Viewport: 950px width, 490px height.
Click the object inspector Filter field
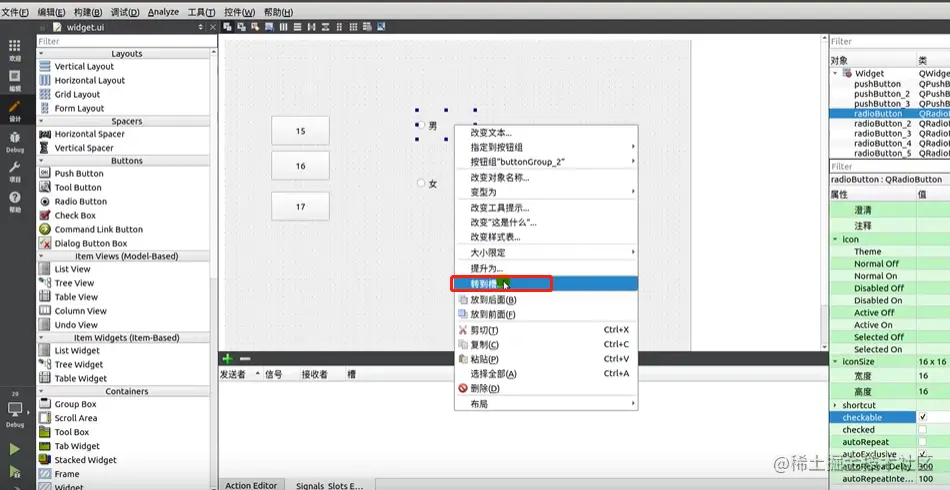pos(889,41)
